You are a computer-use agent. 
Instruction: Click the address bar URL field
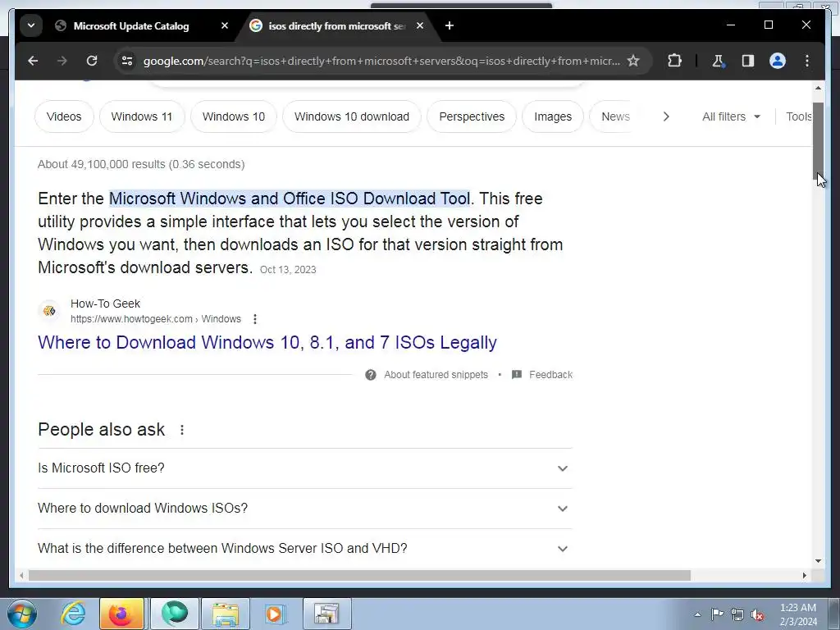coord(381,61)
